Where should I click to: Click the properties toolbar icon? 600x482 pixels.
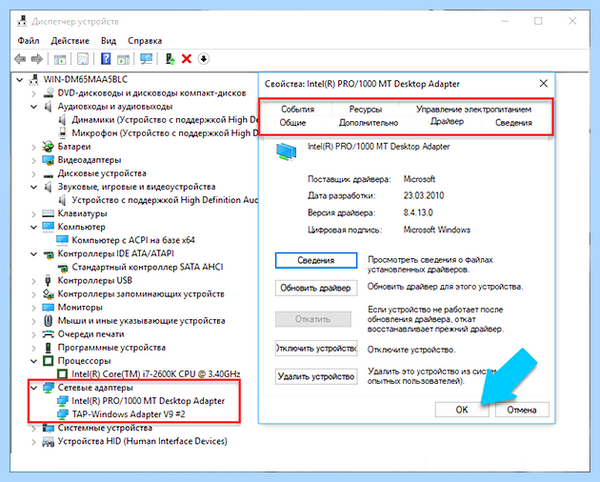point(83,59)
